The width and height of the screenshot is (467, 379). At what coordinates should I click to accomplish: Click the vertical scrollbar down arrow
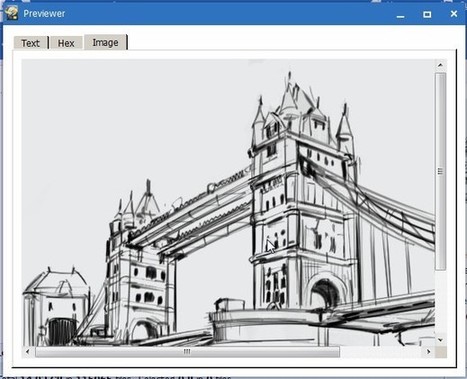coord(440,340)
